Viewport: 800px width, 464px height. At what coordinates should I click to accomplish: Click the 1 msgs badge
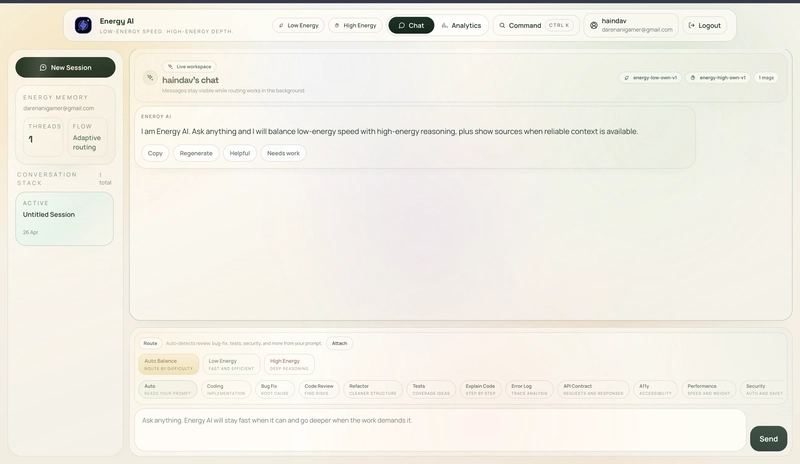(x=766, y=78)
